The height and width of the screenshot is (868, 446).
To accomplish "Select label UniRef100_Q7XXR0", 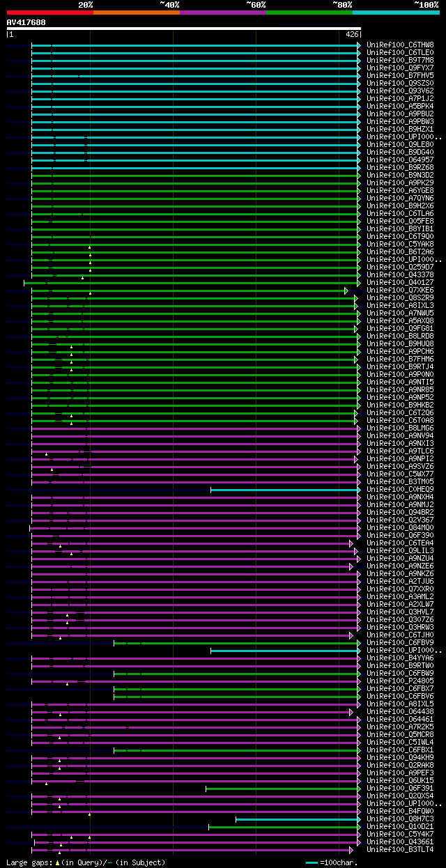I will point(400,589).
